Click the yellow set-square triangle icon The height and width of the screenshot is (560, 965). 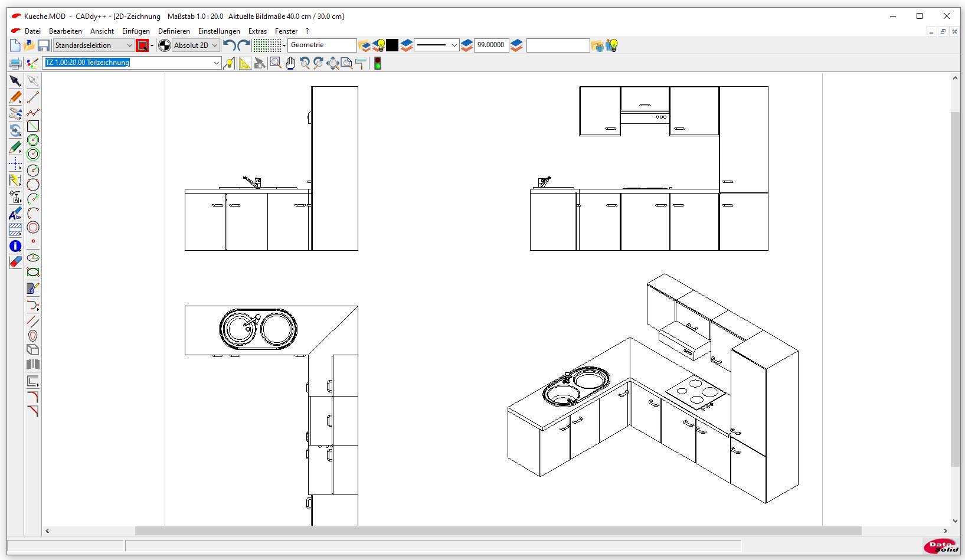click(x=244, y=63)
